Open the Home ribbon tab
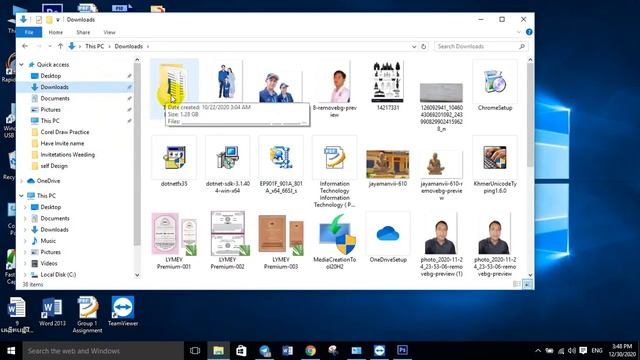This screenshot has height=360, width=640. point(56,32)
